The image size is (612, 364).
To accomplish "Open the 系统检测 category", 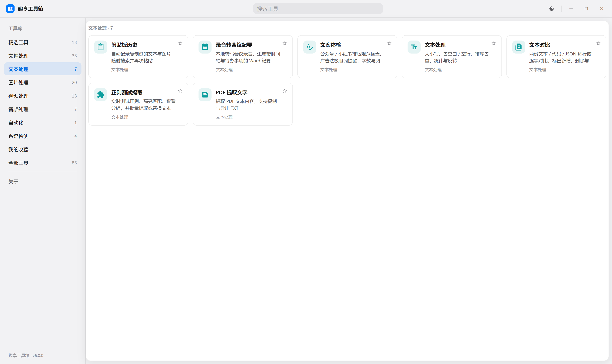I will (x=43, y=136).
